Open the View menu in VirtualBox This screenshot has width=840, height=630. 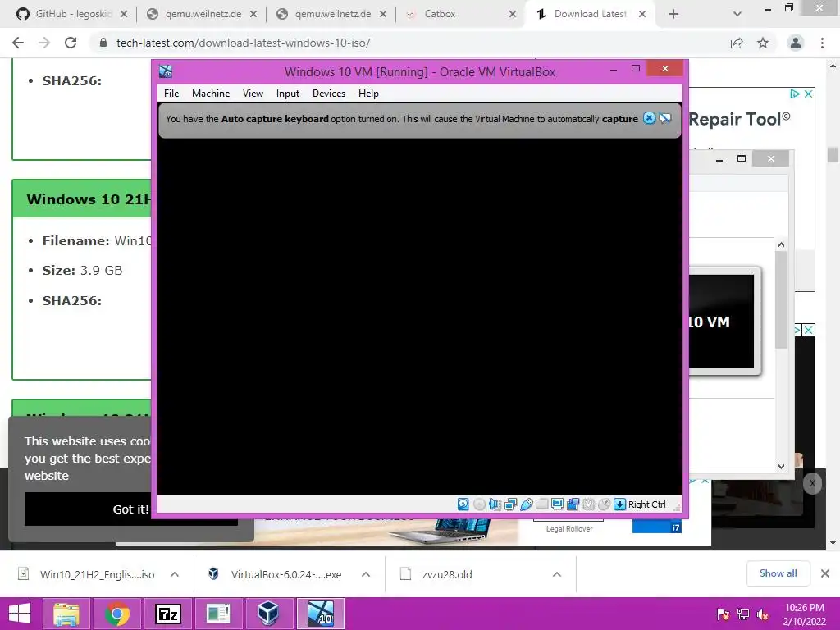tap(253, 94)
